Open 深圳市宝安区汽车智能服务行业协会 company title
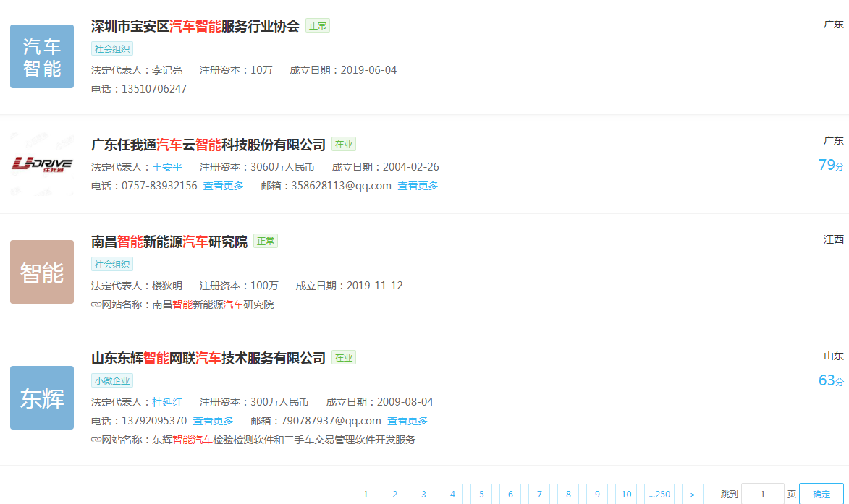 click(x=195, y=26)
